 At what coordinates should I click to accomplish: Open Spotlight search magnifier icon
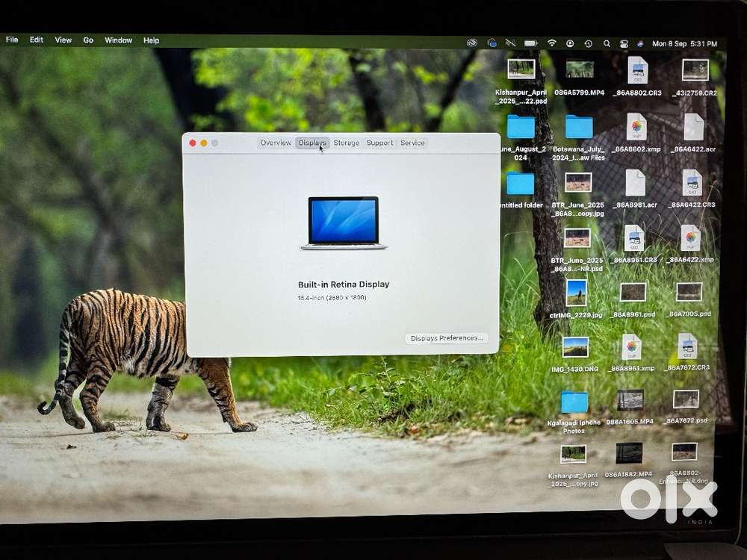pos(607,43)
